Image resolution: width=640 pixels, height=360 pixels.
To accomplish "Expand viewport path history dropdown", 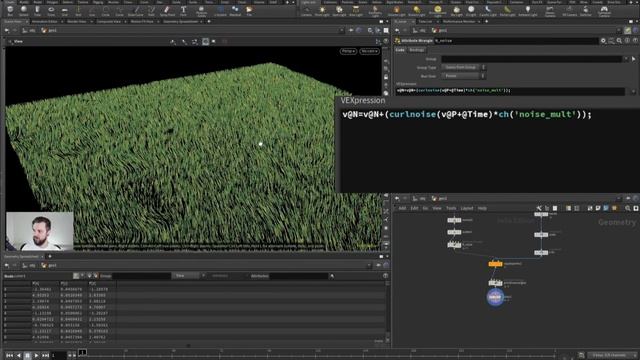I will (342, 30).
